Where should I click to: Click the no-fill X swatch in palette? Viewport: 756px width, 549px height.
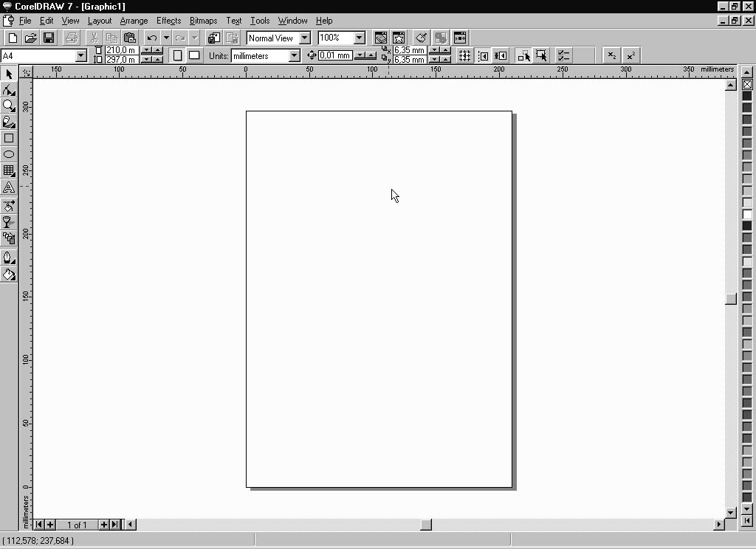pyautogui.click(x=747, y=84)
